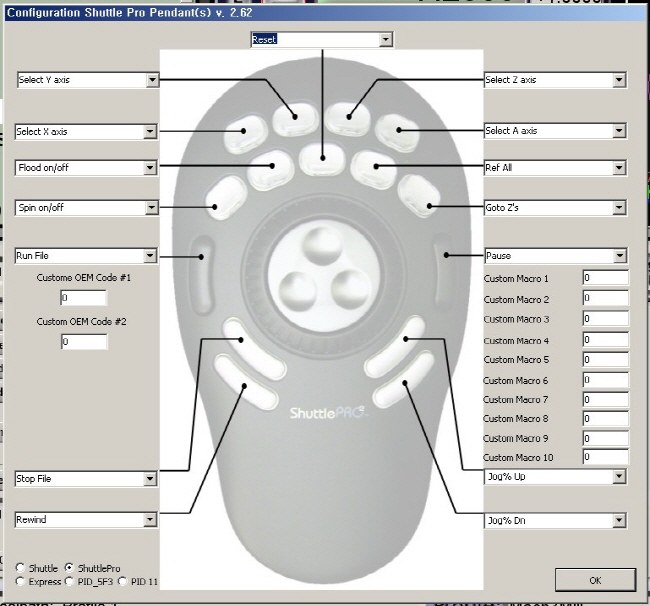Click the Custom Macro 7 input field
The height and width of the screenshot is (606, 650).
point(606,399)
